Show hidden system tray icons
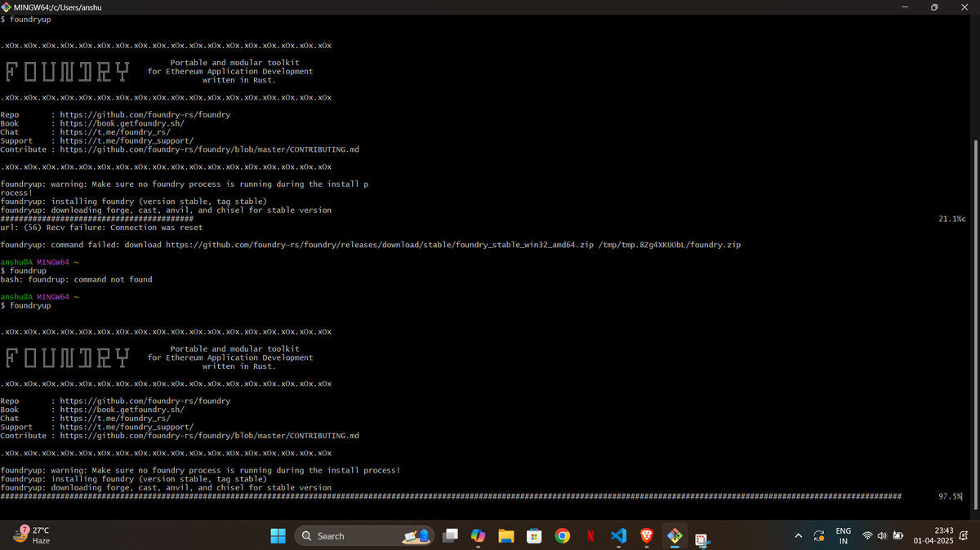The height and width of the screenshot is (550, 980). click(x=798, y=536)
